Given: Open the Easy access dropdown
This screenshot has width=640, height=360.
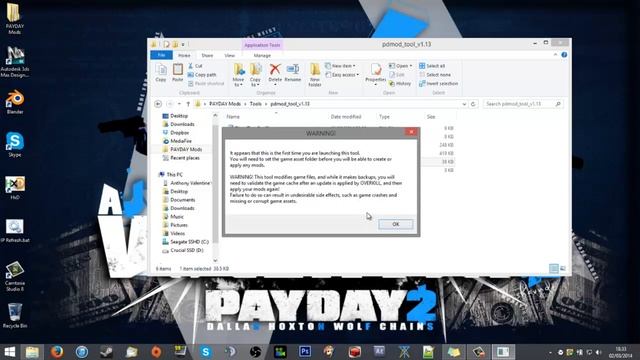Looking at the screenshot, I should point(342,75).
